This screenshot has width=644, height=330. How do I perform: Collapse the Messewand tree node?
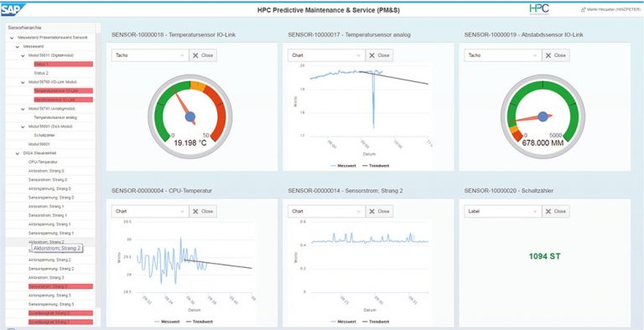click(18, 47)
